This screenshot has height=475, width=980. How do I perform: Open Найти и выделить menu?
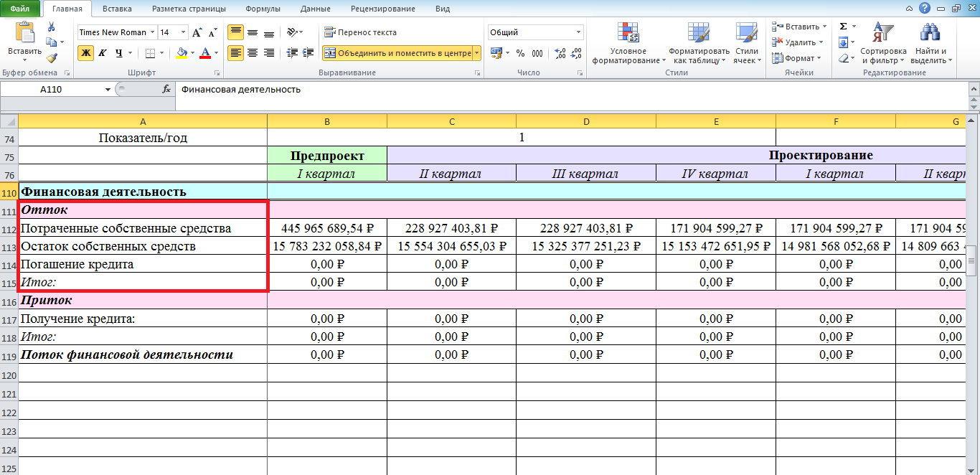(931, 43)
